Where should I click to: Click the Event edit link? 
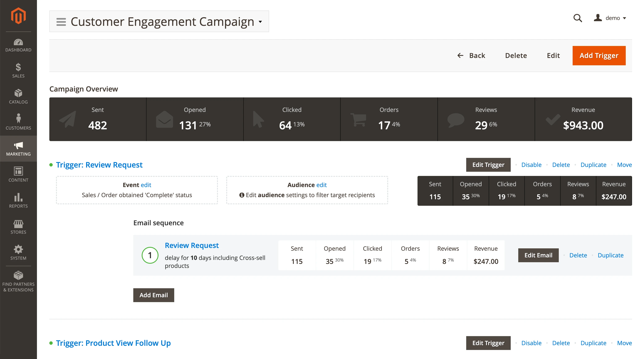(x=146, y=185)
